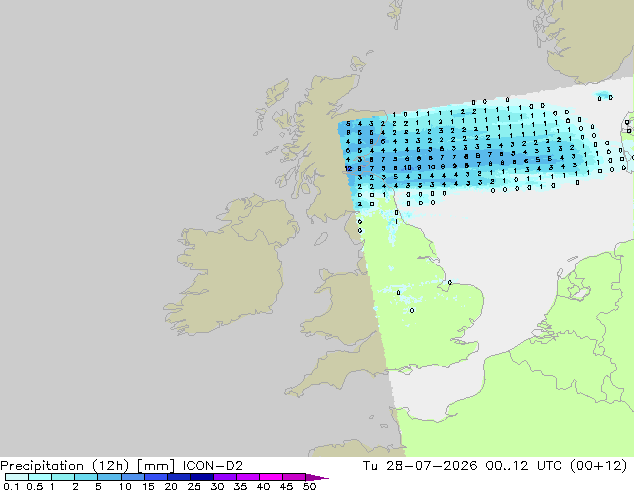
Task: Click the 0.1–0.5 mm legend swatch
Action: pos(17,477)
